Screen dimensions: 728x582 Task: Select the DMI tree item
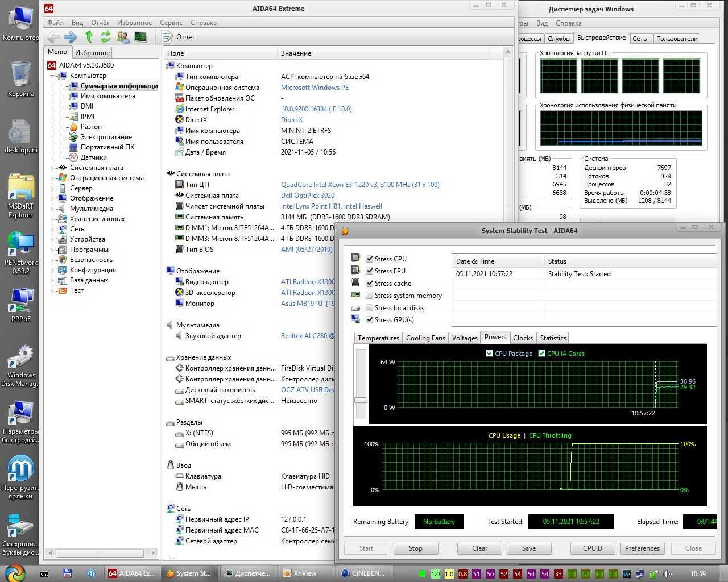tap(87, 106)
